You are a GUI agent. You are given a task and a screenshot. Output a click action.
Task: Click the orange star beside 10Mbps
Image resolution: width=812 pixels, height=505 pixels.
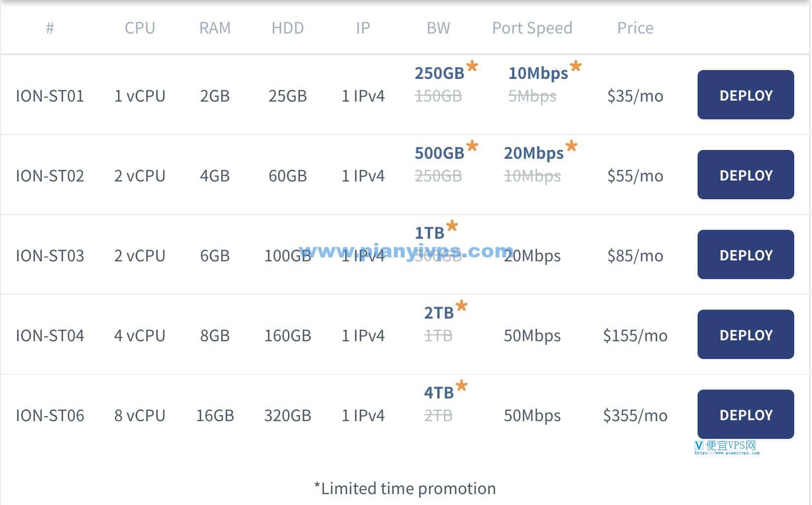tap(576, 66)
